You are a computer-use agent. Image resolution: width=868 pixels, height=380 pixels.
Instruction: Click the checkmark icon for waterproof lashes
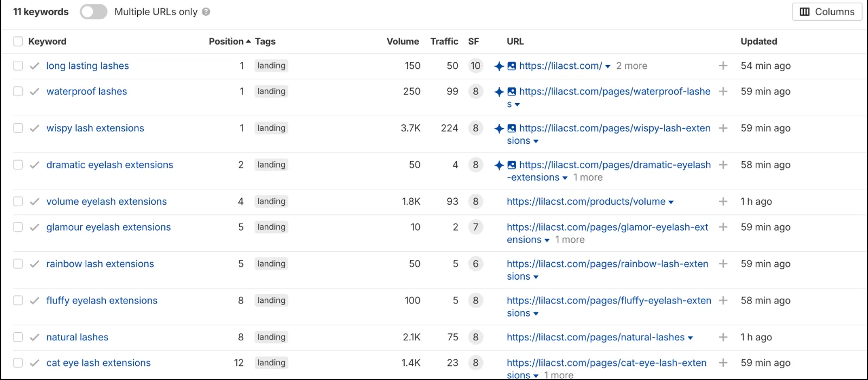tap(35, 91)
